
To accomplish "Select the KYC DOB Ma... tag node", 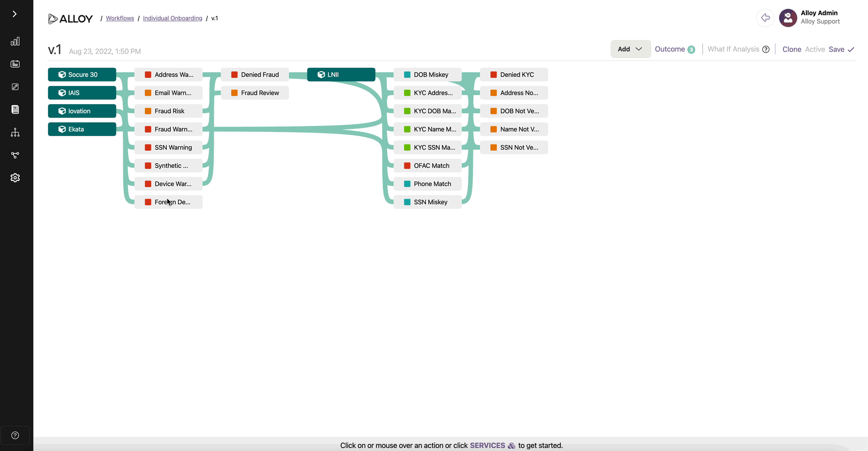I will click(x=427, y=111).
